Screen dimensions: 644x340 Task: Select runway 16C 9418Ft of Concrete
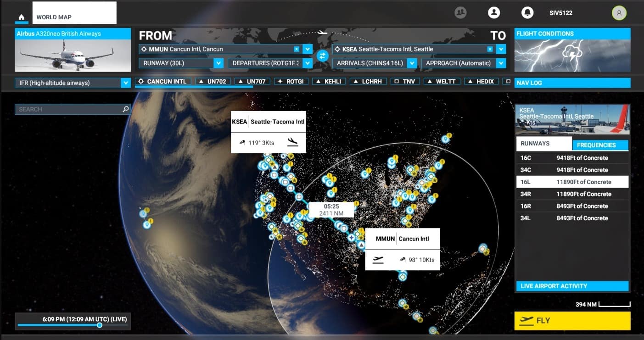pos(572,158)
